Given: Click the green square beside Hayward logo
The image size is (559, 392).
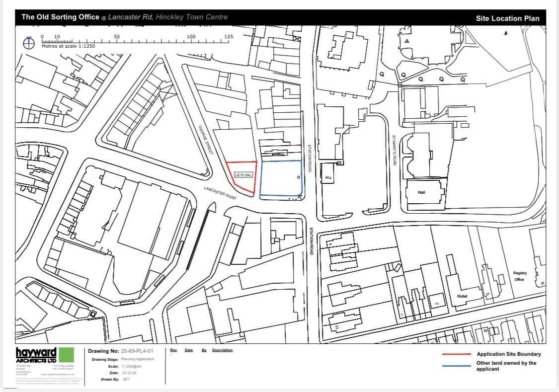Looking at the screenshot, I should (66, 355).
